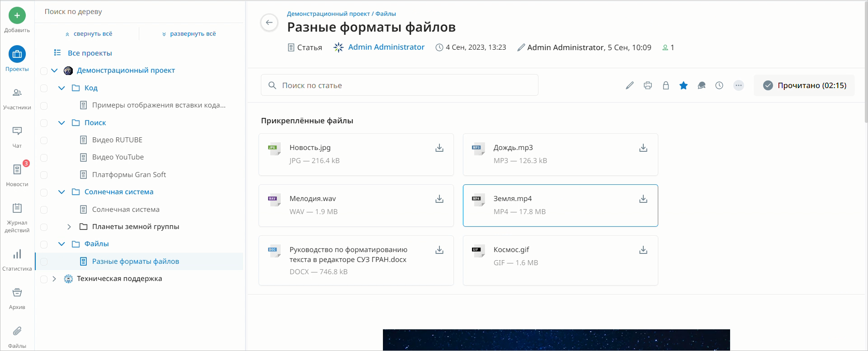Image resolution: width=868 pixels, height=351 pixels.
Task: Click the Прочитано (02:15) button
Action: coord(804,85)
